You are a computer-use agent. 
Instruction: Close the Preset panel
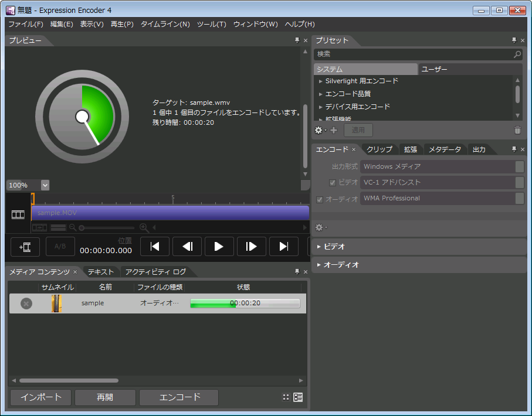click(x=523, y=40)
